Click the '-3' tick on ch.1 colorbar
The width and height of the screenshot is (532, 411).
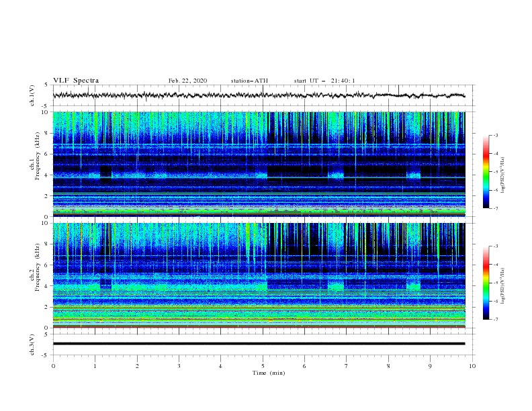[x=495, y=135]
